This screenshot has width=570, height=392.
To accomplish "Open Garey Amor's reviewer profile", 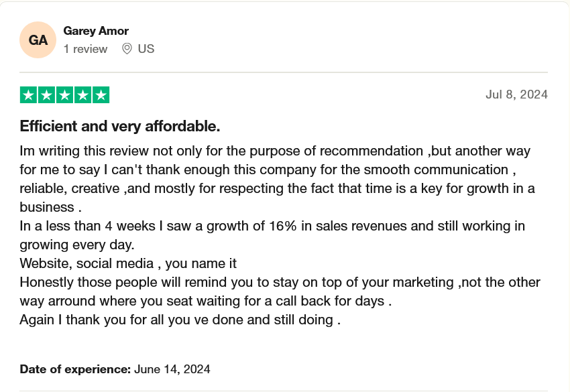I will (96, 31).
